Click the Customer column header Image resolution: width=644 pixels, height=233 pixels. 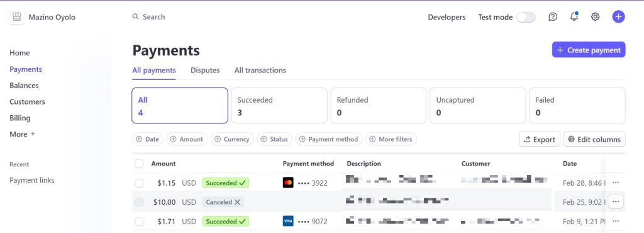point(475,164)
